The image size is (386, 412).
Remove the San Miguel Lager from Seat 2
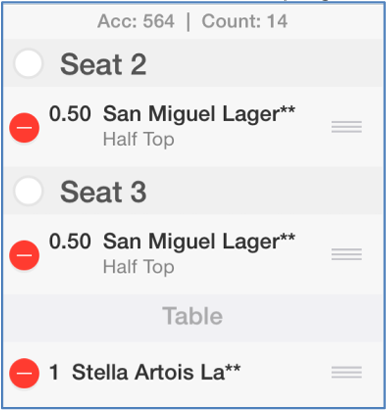(24, 128)
